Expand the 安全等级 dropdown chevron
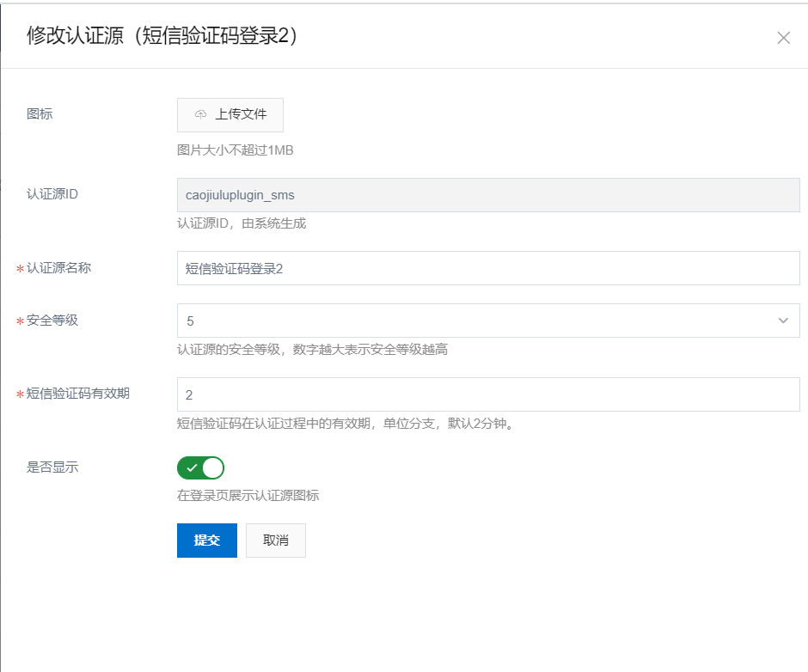Viewport: 808px width, 672px height. (x=783, y=321)
